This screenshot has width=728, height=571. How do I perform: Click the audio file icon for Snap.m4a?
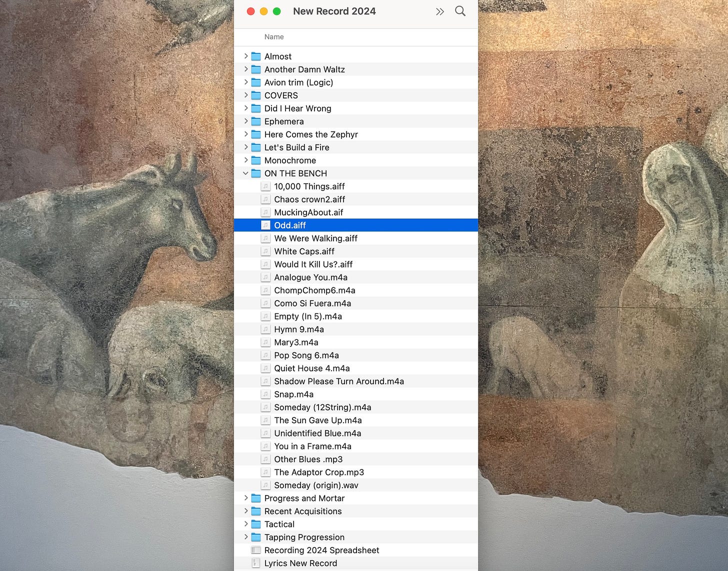coord(266,394)
